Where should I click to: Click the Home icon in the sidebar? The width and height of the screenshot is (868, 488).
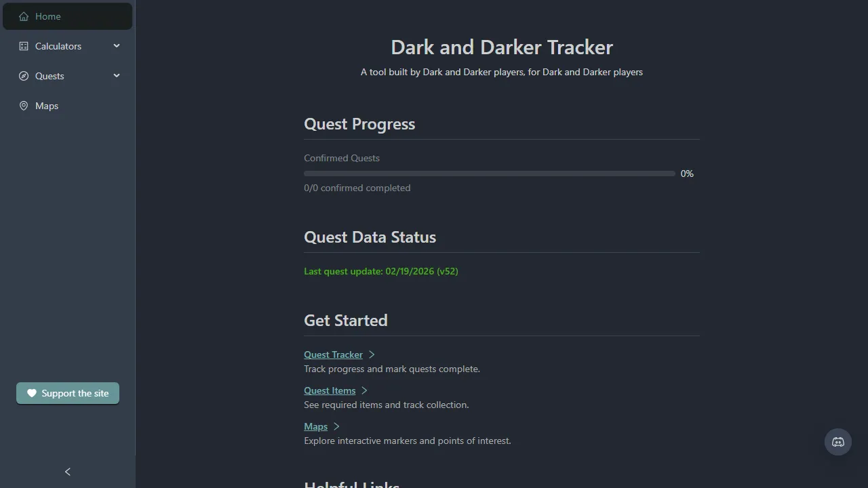22,16
